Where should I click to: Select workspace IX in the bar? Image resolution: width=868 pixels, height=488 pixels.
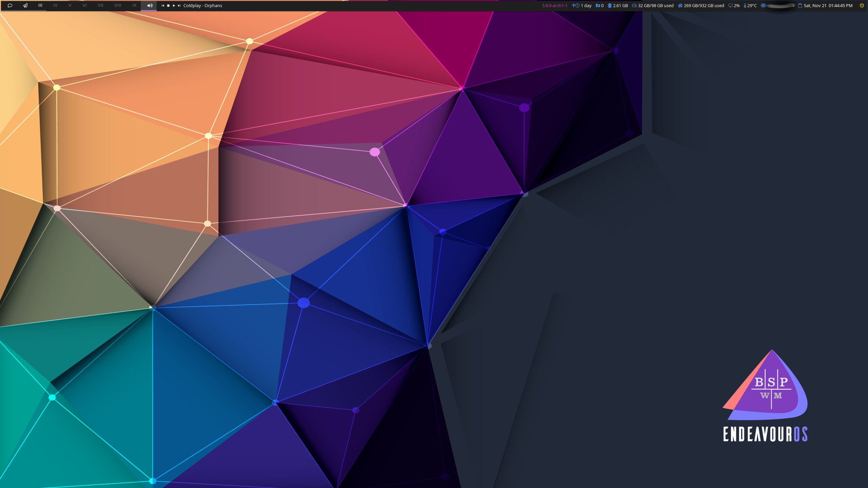tap(134, 5)
